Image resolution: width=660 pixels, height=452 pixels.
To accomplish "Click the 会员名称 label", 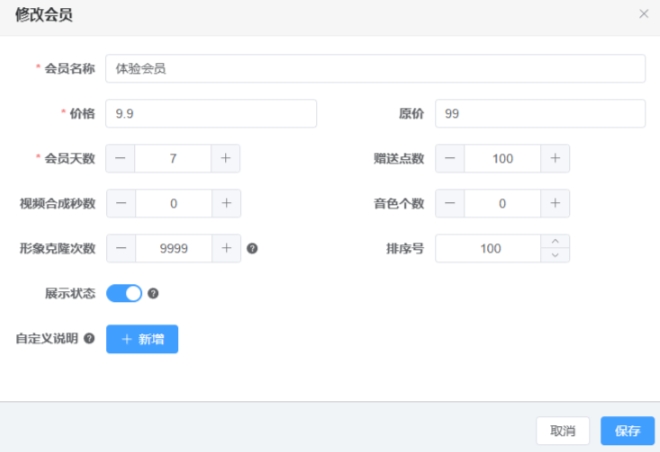I will click(70, 69).
